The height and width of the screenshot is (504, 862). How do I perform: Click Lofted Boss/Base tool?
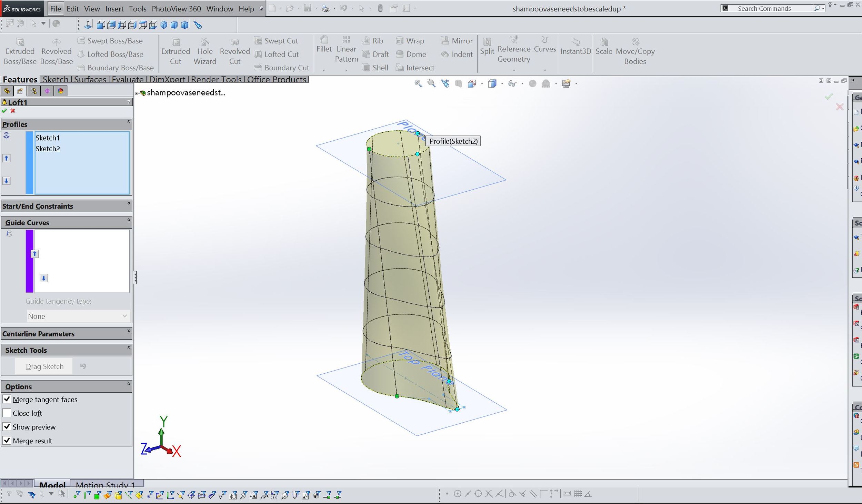tap(110, 54)
